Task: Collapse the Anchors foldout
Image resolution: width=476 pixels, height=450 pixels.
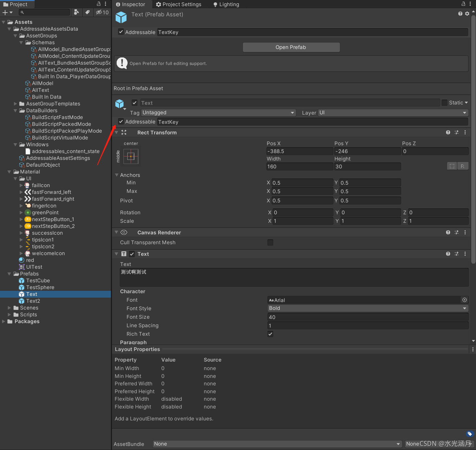Action: coord(117,175)
